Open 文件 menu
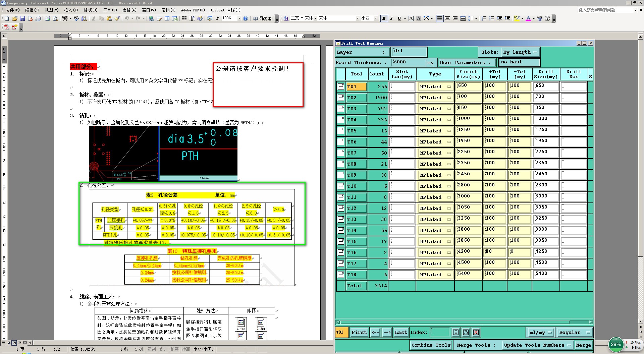The image size is (644, 354). [x=12, y=10]
